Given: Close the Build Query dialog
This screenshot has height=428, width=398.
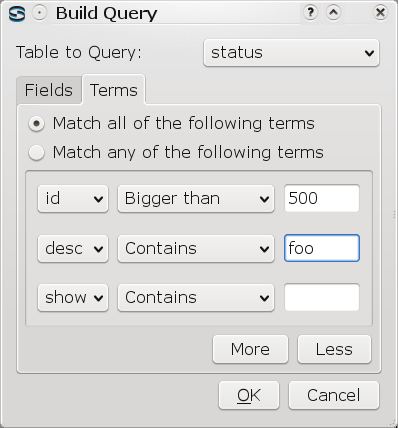Looking at the screenshot, I should pyautogui.click(x=380, y=13).
